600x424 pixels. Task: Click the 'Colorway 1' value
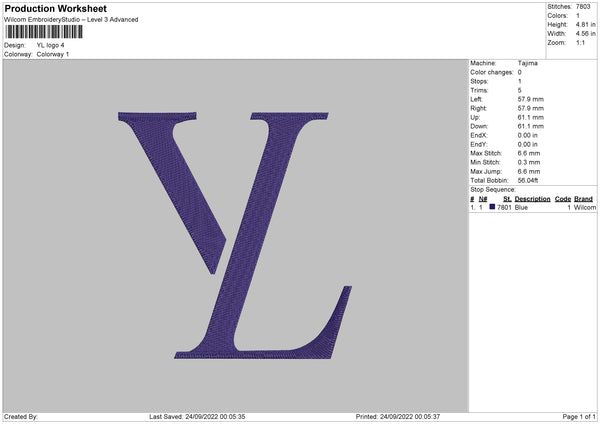click(x=53, y=54)
